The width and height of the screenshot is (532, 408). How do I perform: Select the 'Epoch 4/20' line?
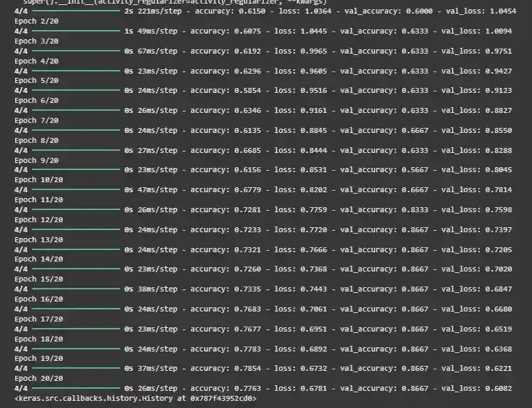pyautogui.click(x=36, y=61)
